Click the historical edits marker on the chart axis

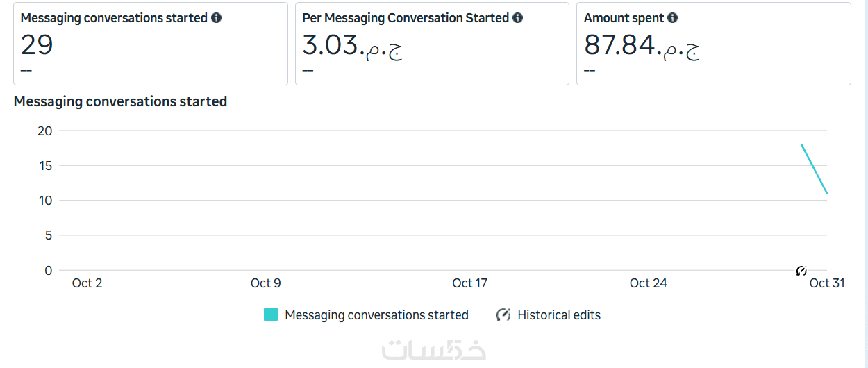801,271
